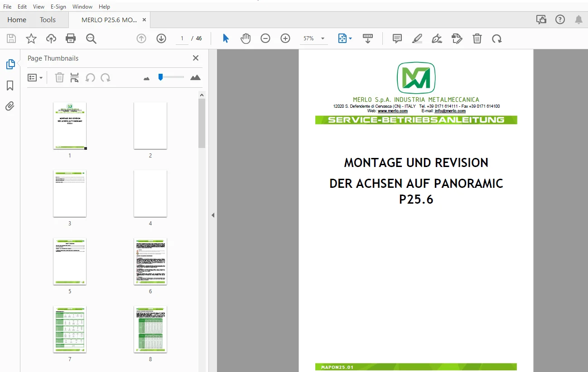Select page 2 thumbnail
The height and width of the screenshot is (372, 588).
[150, 125]
